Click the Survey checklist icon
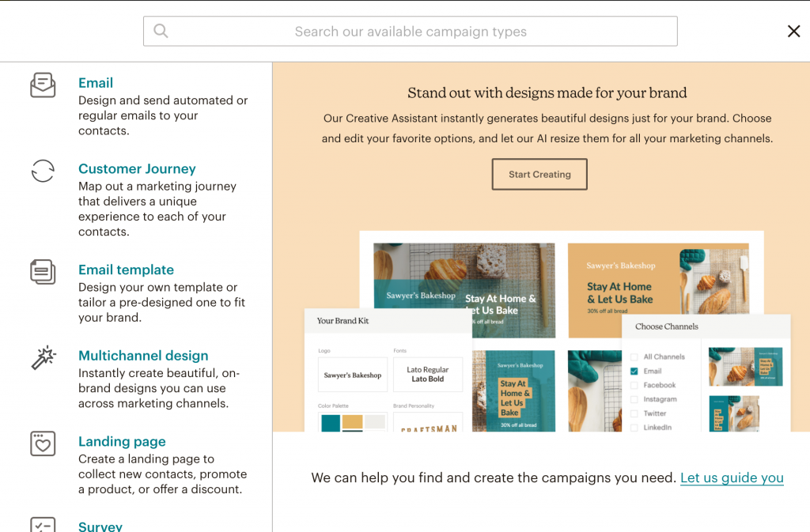The height and width of the screenshot is (532, 810). 43,525
